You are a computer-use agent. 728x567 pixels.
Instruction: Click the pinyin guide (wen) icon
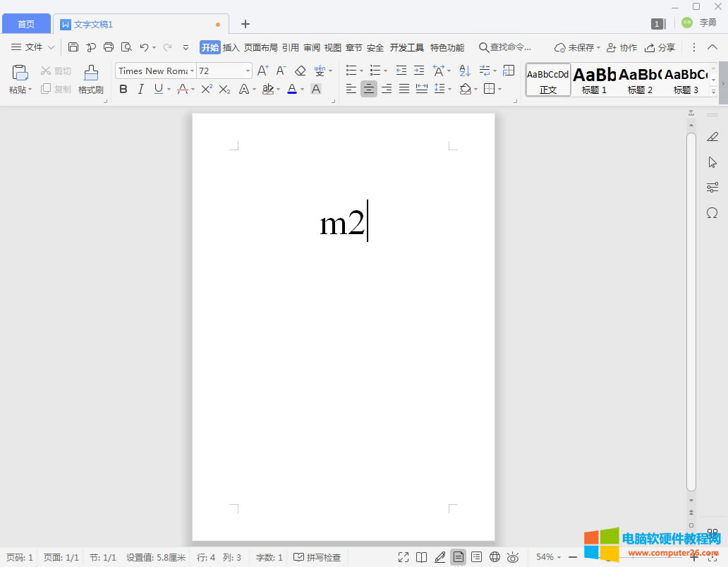tap(320, 71)
